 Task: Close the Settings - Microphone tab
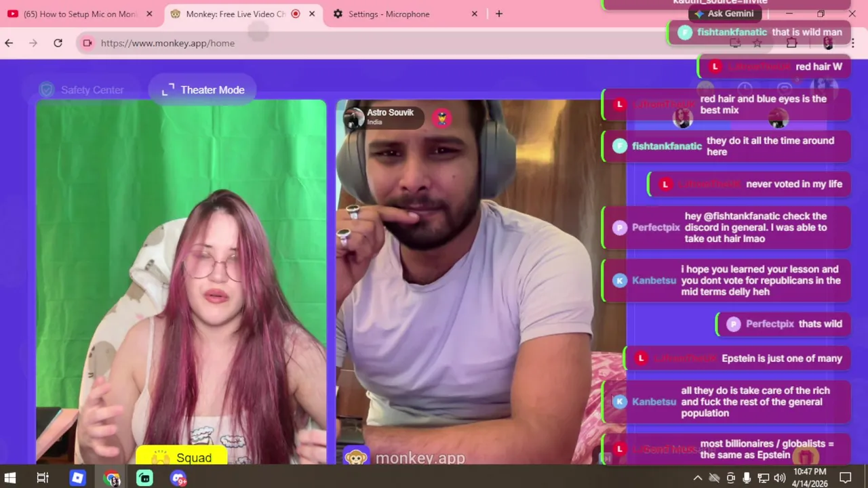tap(475, 14)
